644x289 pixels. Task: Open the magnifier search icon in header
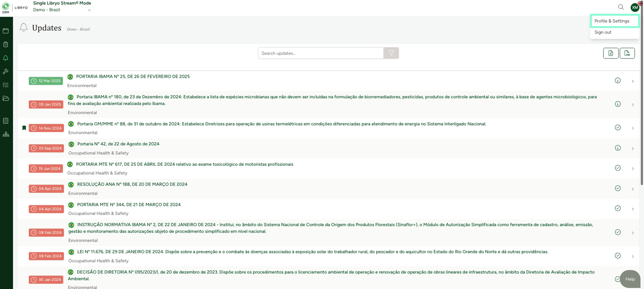tap(621, 7)
